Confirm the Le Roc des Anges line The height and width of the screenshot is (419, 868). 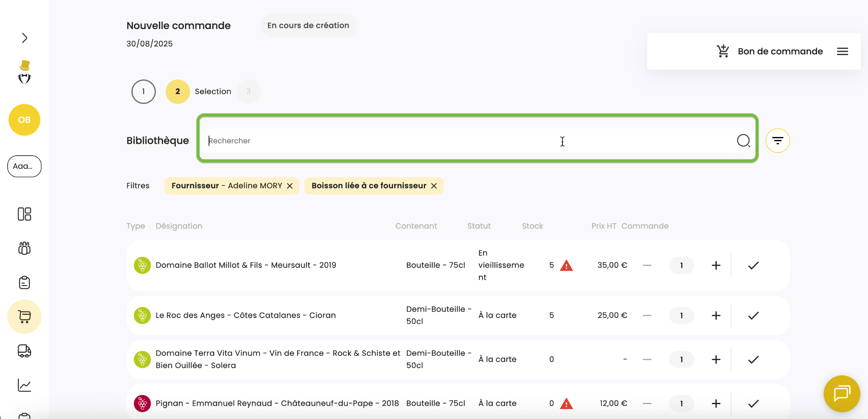click(753, 316)
